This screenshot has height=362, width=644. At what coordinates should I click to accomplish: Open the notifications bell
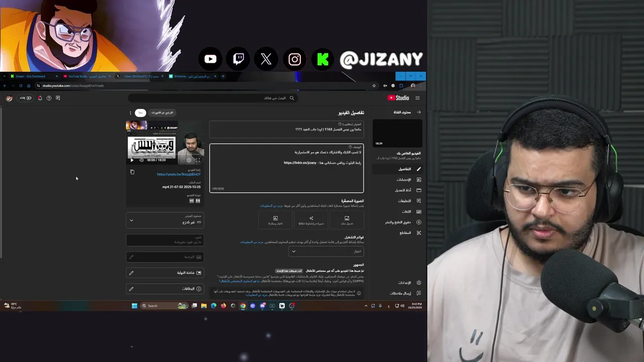click(40, 98)
